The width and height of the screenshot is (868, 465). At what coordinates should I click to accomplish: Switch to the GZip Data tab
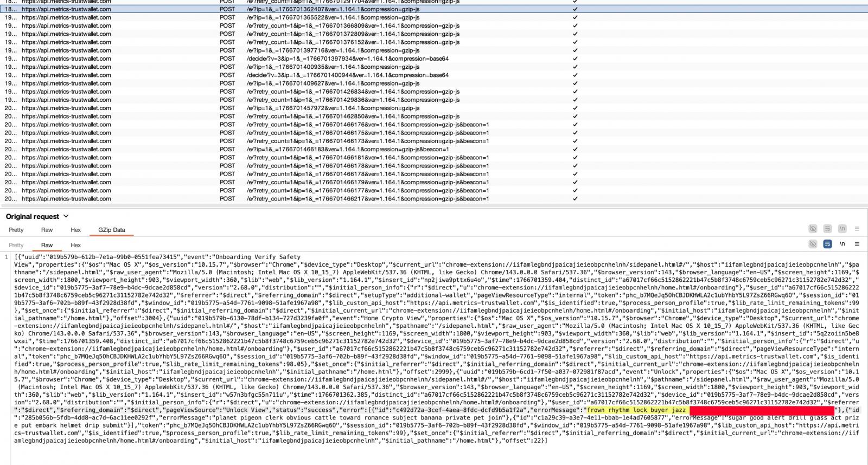point(111,230)
